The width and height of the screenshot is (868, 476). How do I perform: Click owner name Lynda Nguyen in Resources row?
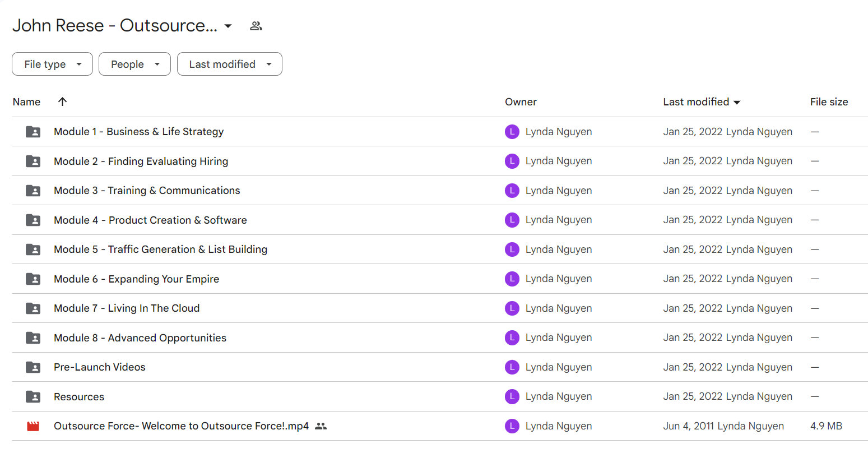559,396
